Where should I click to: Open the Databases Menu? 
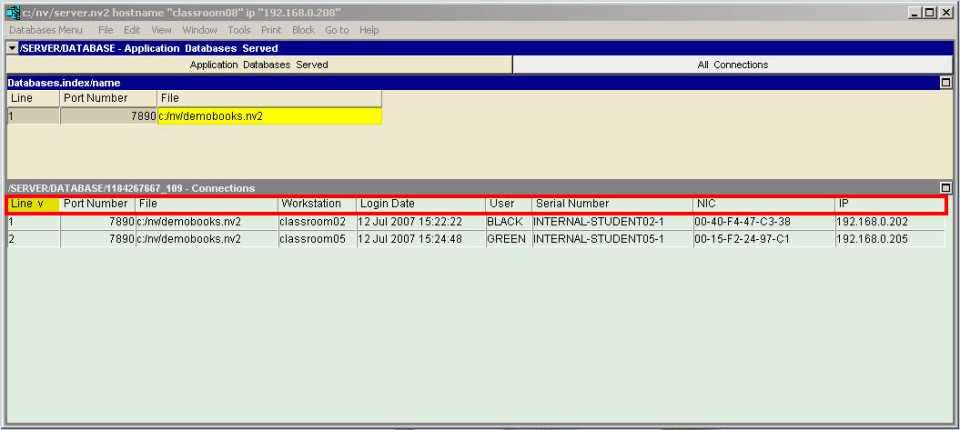coord(46,30)
